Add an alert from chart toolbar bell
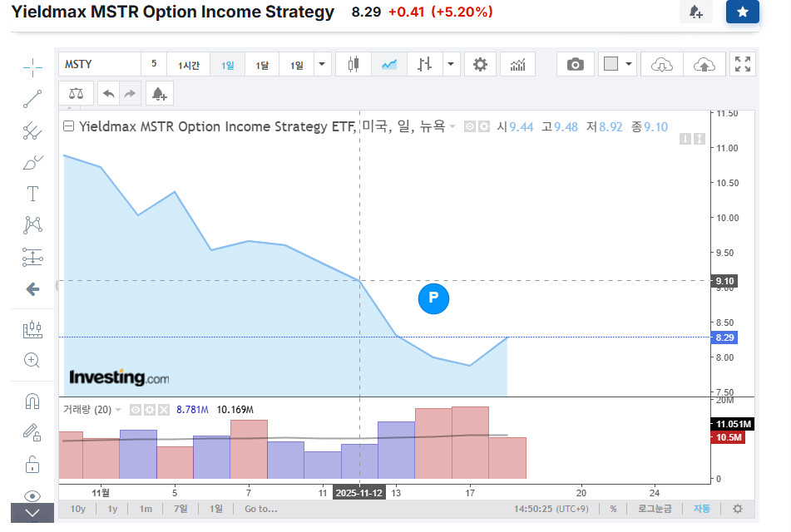Viewport: 791px width, 532px height. 160,94
